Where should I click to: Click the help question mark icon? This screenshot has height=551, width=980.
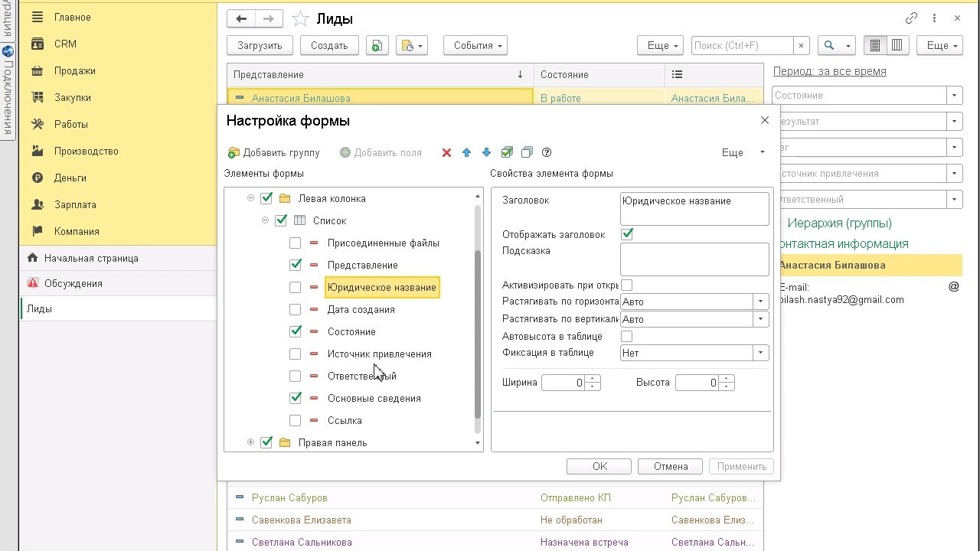coord(547,153)
